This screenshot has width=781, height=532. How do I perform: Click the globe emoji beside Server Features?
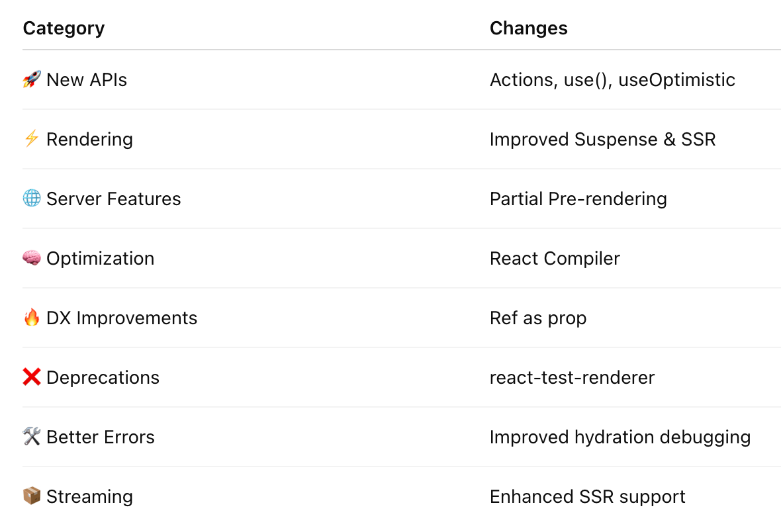[x=32, y=199]
